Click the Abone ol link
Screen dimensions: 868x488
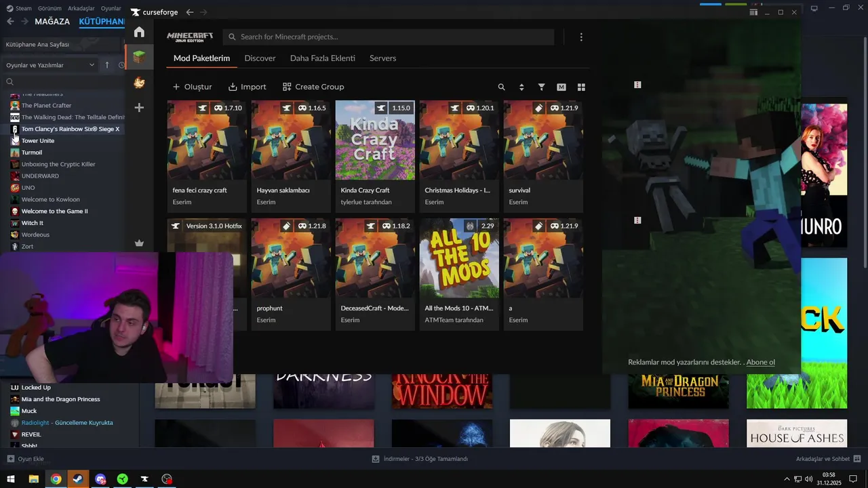pyautogui.click(x=760, y=362)
